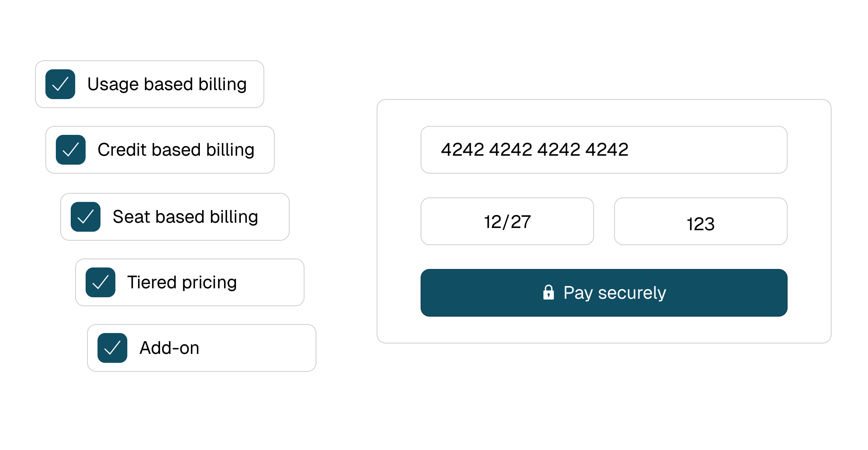Click the Add-on label text
Image resolution: width=868 pixels, height=450 pixels.
click(169, 348)
